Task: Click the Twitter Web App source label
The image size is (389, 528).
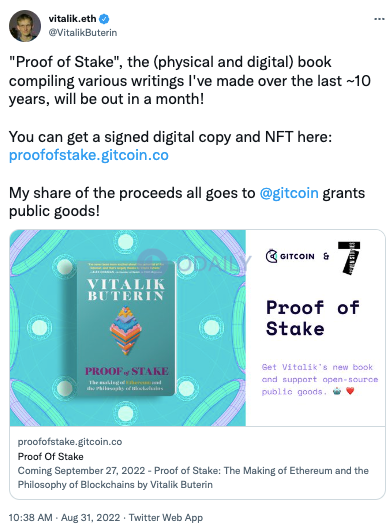Action: pyautogui.click(x=166, y=518)
